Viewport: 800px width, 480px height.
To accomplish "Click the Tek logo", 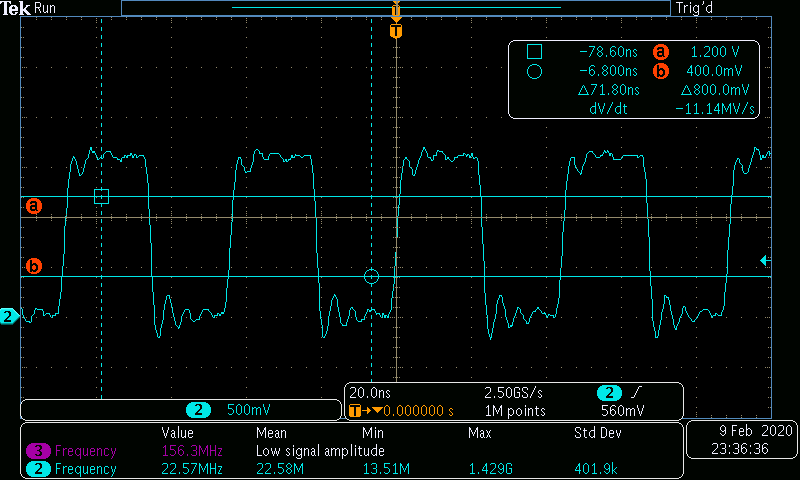I will click(15, 8).
